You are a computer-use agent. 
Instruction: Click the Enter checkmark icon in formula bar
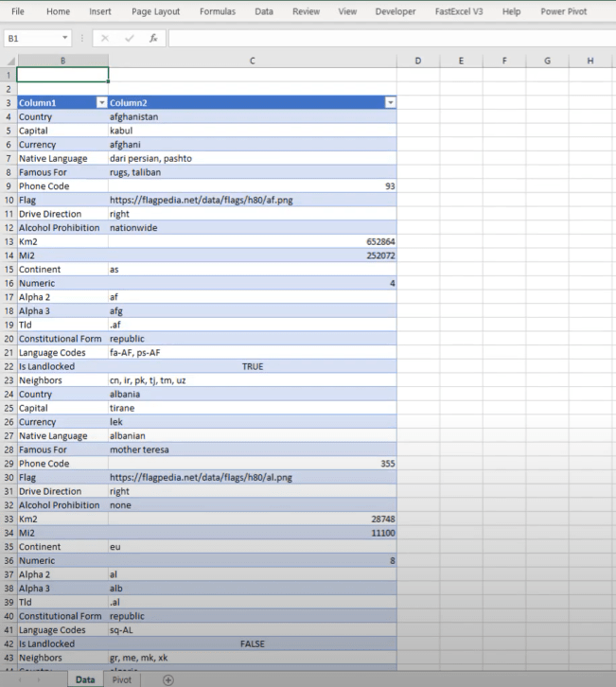[130, 38]
